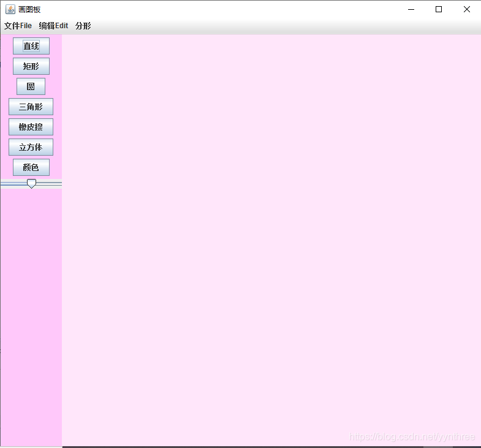Open the 文件File menu
The image size is (481, 448).
(x=18, y=26)
